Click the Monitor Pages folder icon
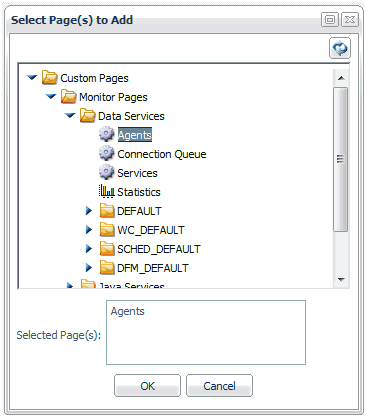 click(x=68, y=97)
